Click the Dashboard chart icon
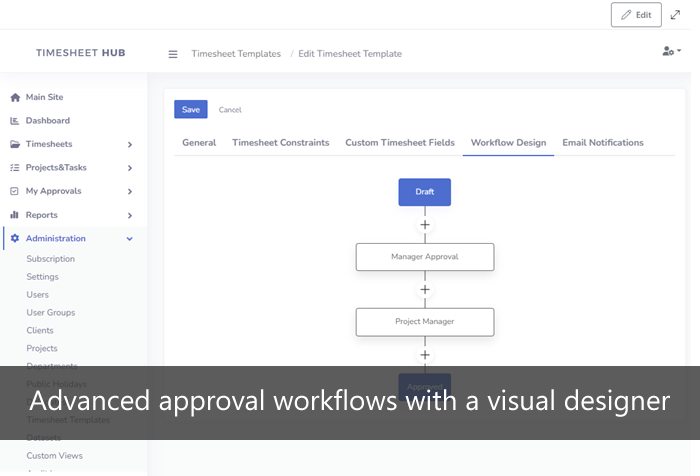The image size is (700, 476). coord(15,121)
